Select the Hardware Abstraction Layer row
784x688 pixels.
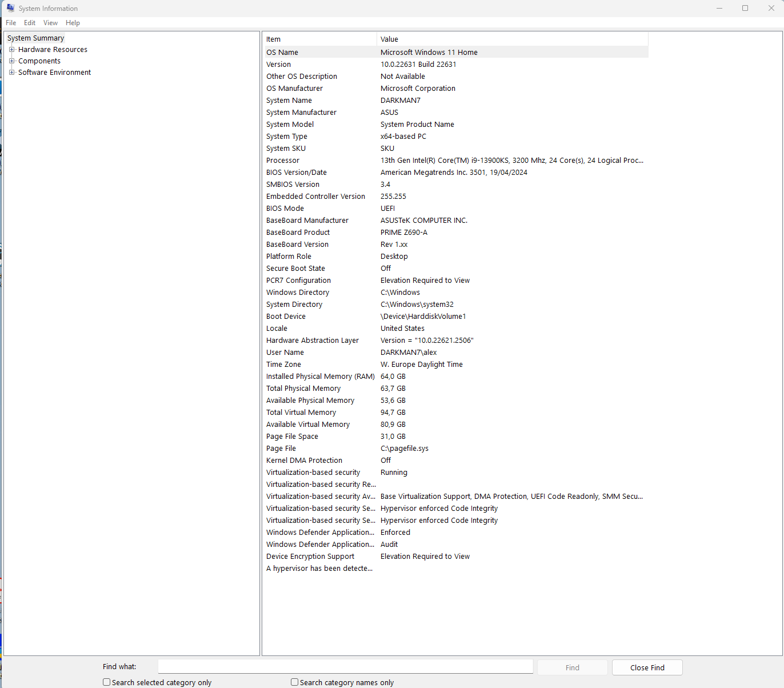[455, 341]
